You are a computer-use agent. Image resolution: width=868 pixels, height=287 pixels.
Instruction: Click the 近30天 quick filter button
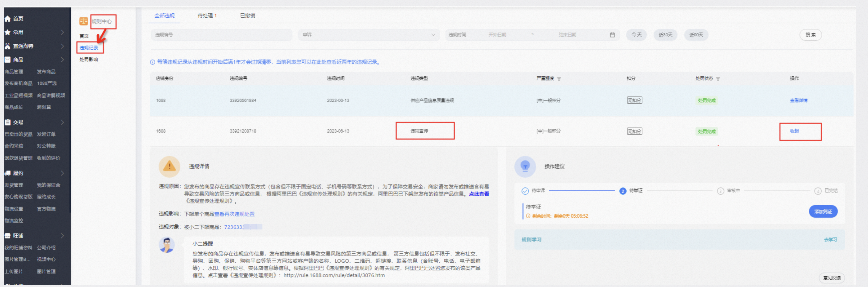(665, 35)
